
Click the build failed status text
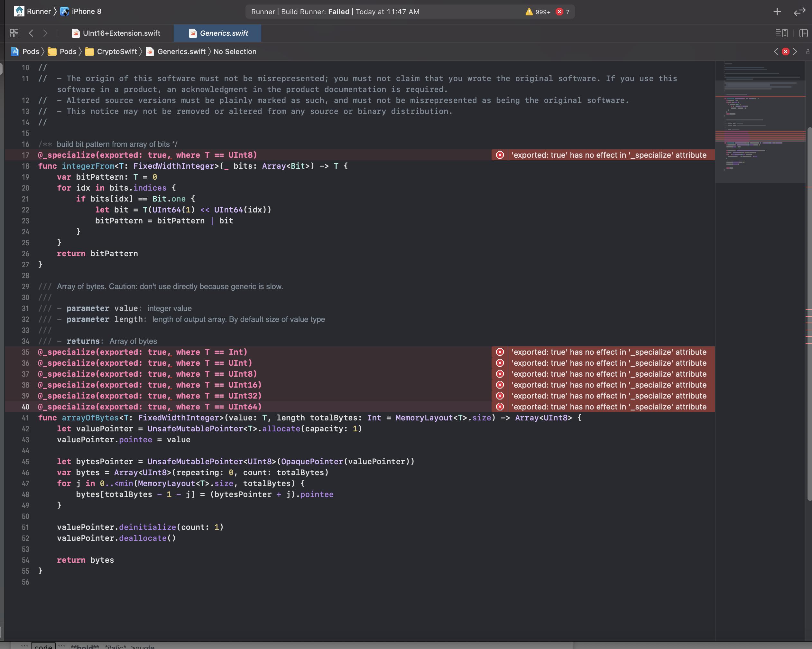pyautogui.click(x=335, y=12)
